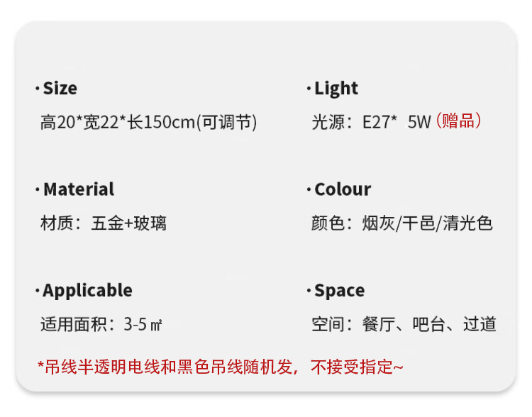Select the size text 高20*宽22*长150cm
532x417 pixels.
point(117,122)
